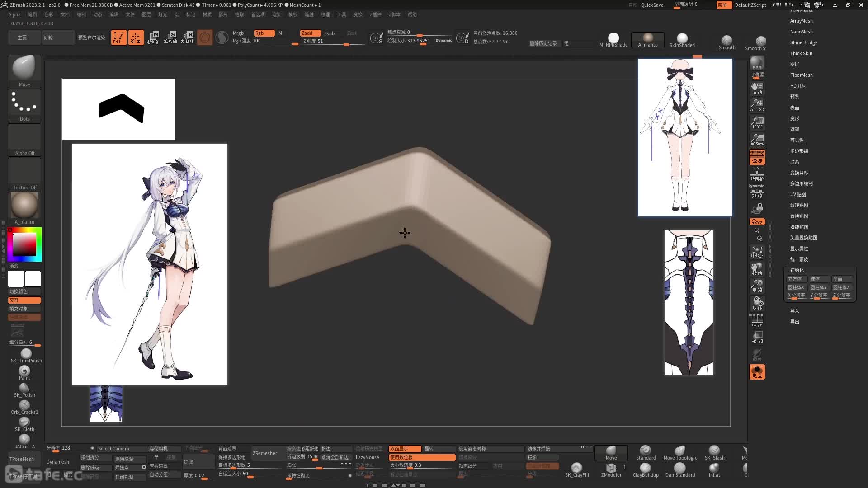Open the Z插件 (ZPlugin) menu
The image size is (868, 488).
click(x=375, y=14)
